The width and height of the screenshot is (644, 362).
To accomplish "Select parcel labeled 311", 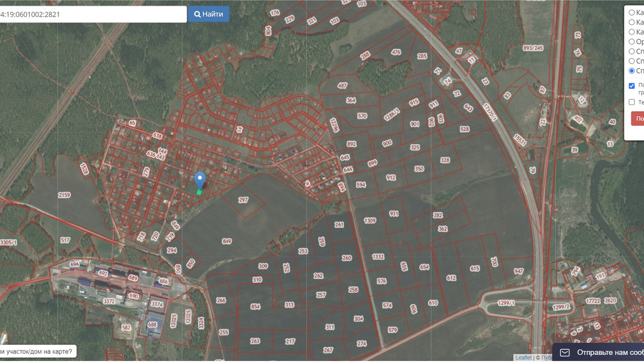I will tap(330, 327).
